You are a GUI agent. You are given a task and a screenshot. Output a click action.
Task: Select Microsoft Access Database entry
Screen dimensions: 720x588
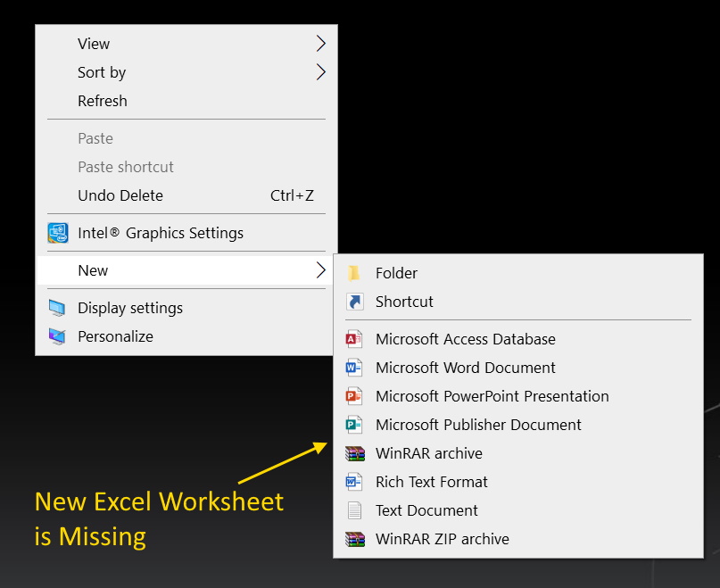(518, 339)
